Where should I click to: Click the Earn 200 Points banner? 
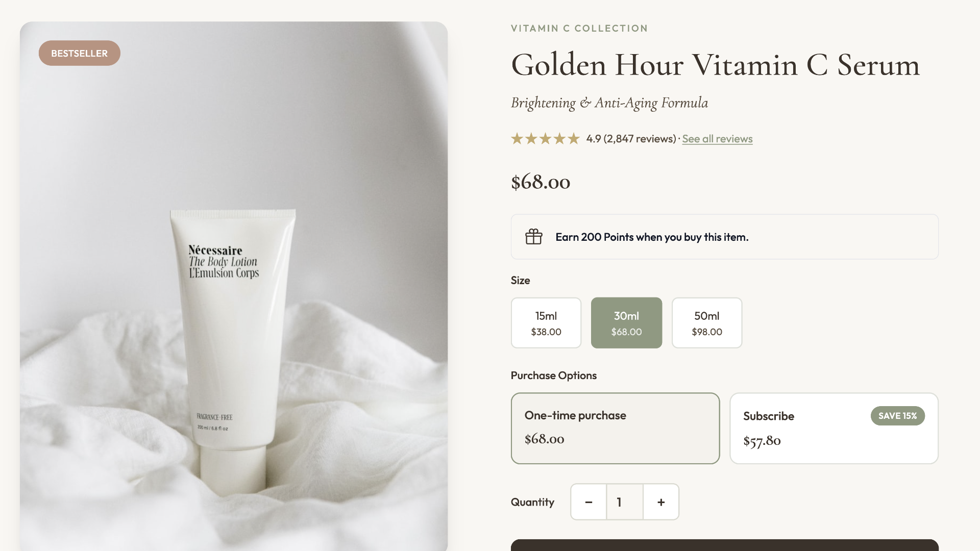[x=724, y=237]
